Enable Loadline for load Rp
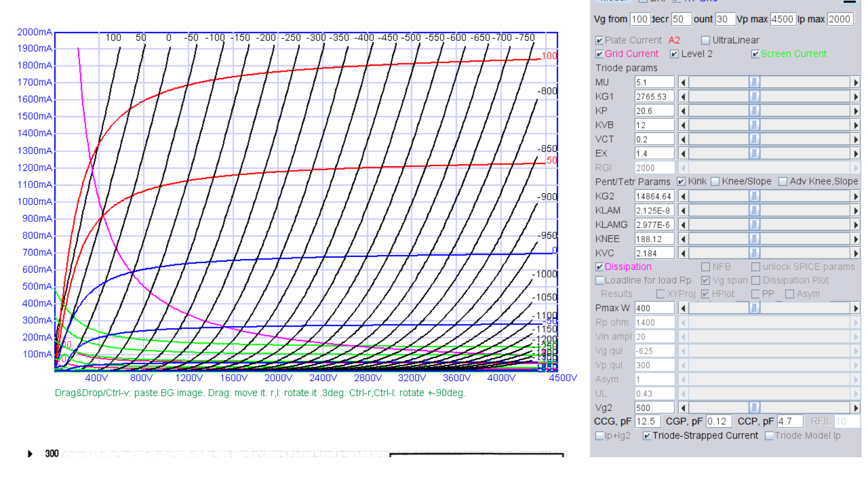 tap(599, 280)
